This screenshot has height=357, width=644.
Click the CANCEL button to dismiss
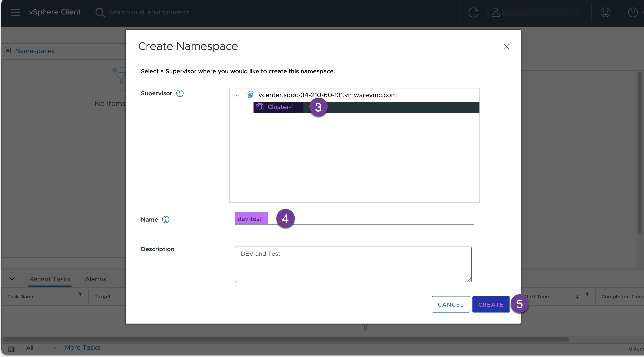[x=451, y=304]
